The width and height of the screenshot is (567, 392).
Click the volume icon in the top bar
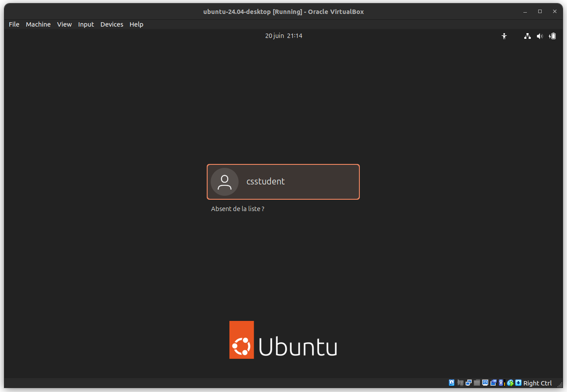[540, 36]
